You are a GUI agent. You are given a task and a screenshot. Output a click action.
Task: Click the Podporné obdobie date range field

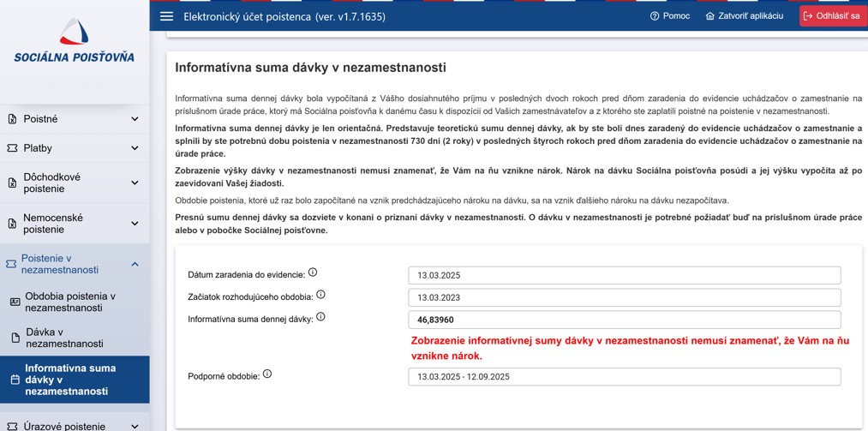(625, 377)
